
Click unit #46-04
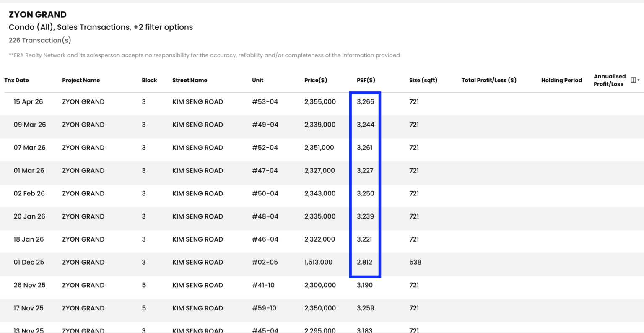[265, 239]
